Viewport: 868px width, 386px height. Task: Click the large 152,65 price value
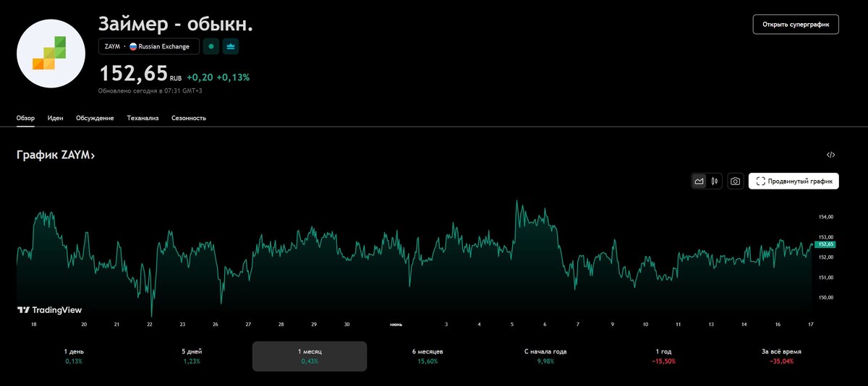[x=134, y=73]
